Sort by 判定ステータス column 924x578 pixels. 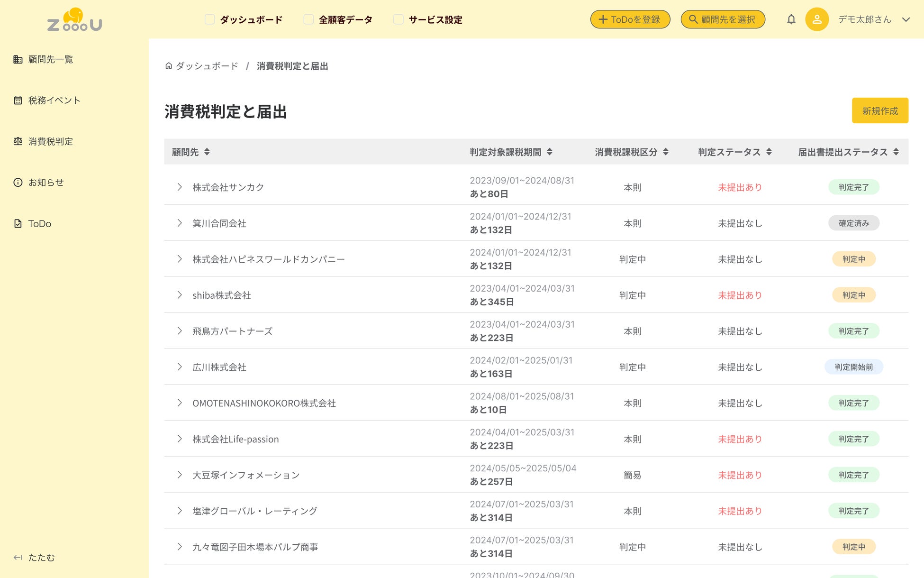click(x=769, y=152)
